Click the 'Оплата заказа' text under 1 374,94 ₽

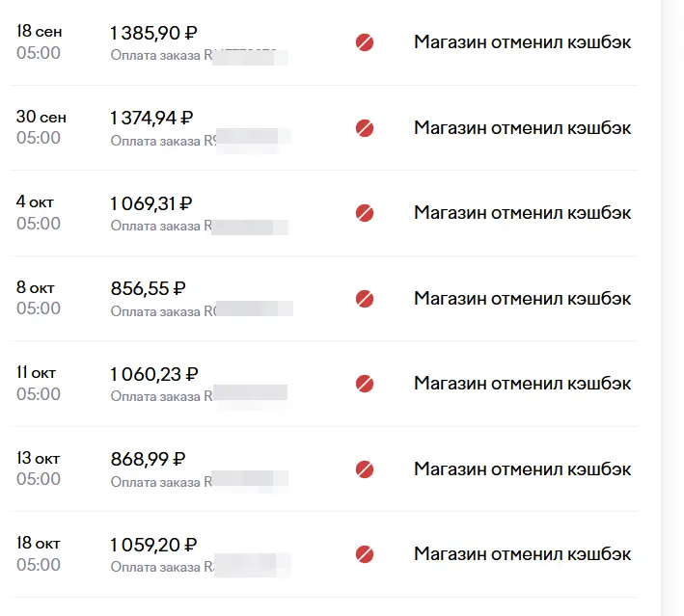pos(155,141)
